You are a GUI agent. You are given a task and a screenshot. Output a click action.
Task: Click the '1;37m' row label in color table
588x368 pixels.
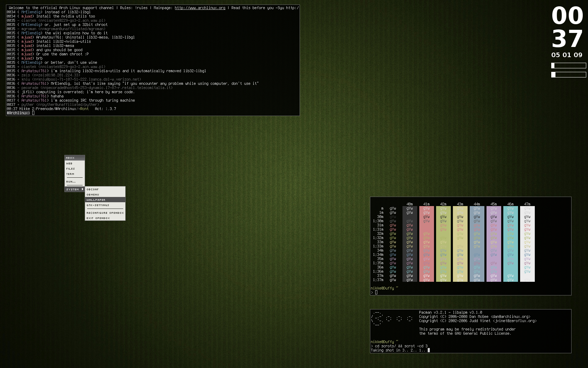[378, 280]
